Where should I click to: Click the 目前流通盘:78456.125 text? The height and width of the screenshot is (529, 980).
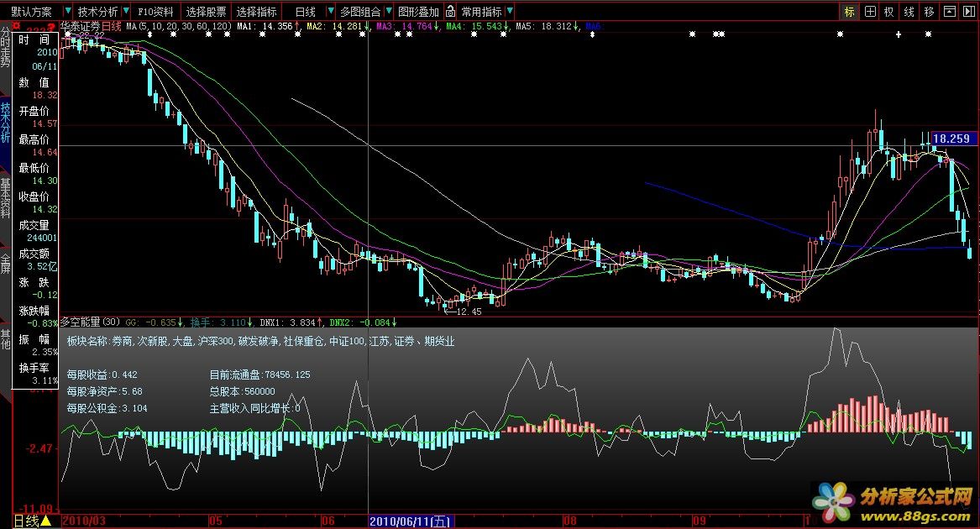click(x=259, y=374)
